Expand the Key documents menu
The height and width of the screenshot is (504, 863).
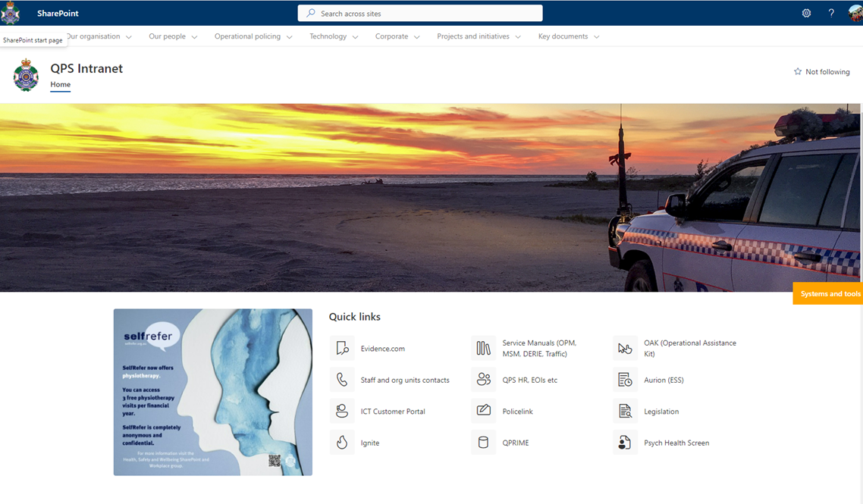pos(563,36)
